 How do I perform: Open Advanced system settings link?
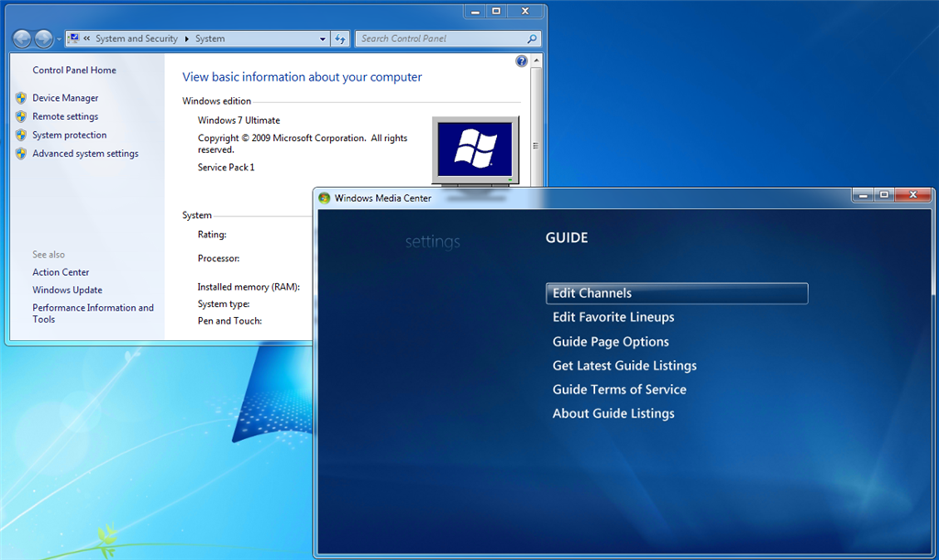click(x=85, y=154)
